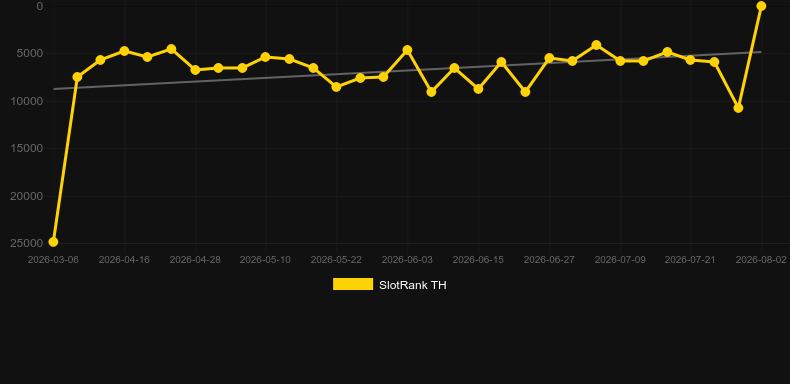Click the 2026-03-06 x-axis date label
Viewport: 790px width, 384px height.
pos(53,260)
